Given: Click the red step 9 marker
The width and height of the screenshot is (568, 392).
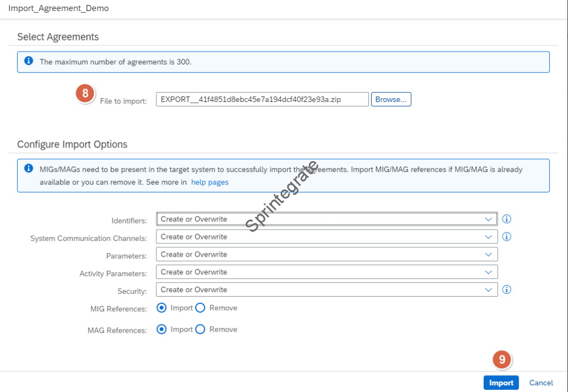Looking at the screenshot, I should (x=502, y=359).
